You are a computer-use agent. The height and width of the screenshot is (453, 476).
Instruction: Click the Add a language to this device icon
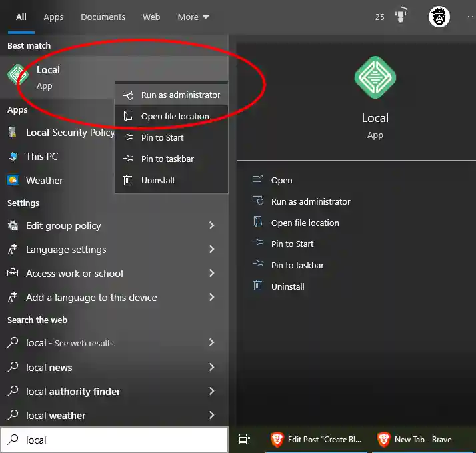(13, 297)
